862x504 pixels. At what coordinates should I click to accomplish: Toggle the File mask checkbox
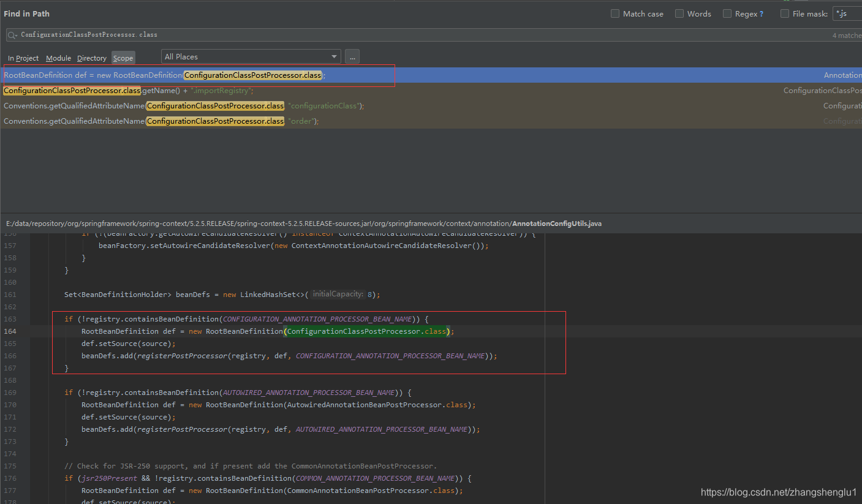pyautogui.click(x=785, y=13)
